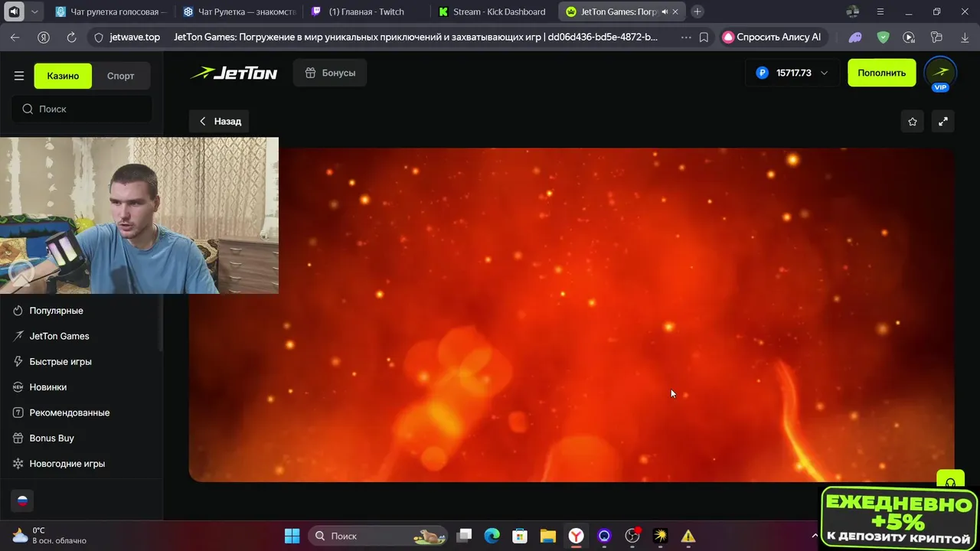Screen dimensions: 980x551
Task: Open the purple mask extension icon
Action: [x=855, y=37]
